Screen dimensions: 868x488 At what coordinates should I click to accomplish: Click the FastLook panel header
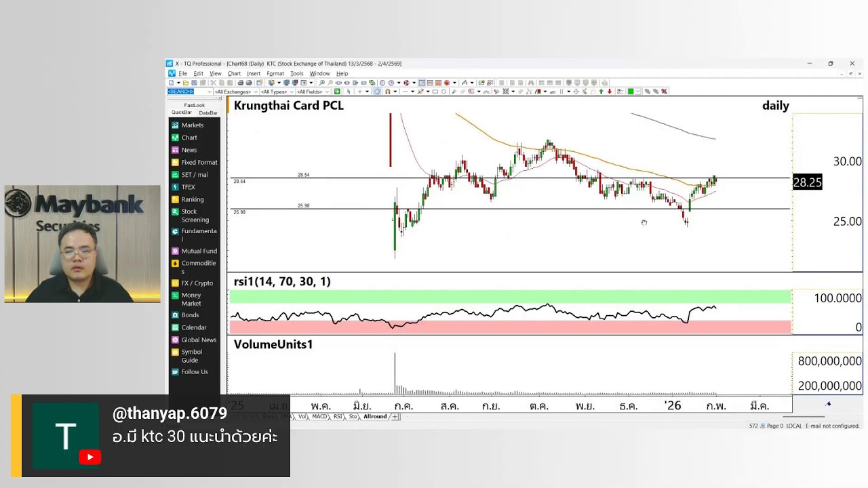coord(194,105)
